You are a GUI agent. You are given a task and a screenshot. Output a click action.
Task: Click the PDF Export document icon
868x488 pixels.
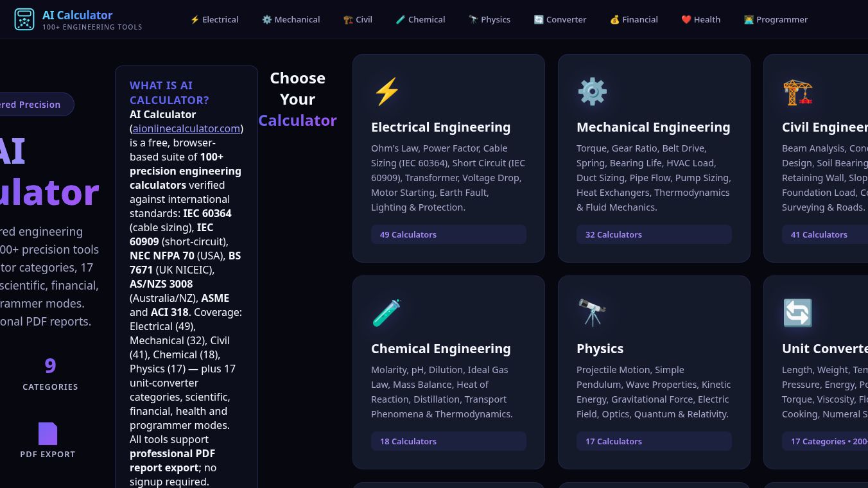(x=48, y=433)
